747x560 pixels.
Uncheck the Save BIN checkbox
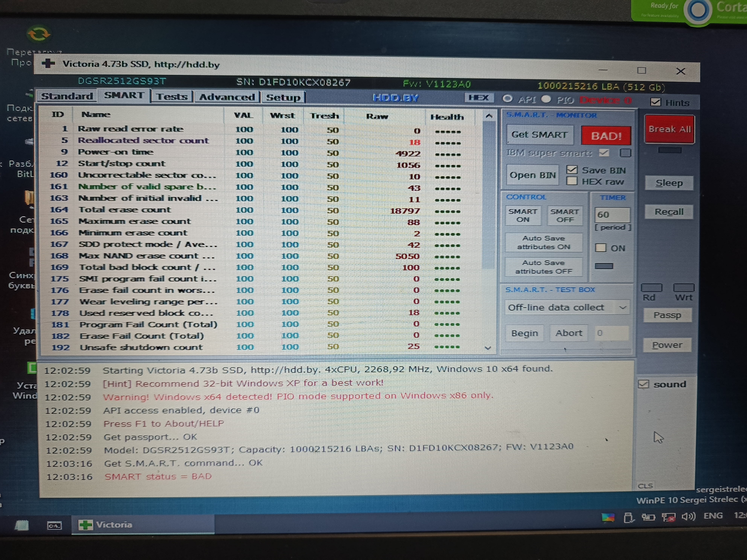pos(572,170)
